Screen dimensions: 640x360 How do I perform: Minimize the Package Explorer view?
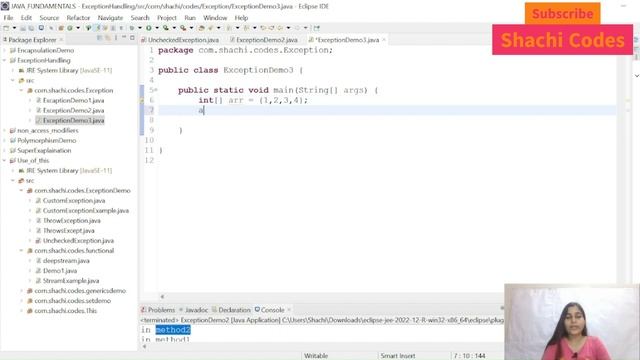(x=124, y=38)
